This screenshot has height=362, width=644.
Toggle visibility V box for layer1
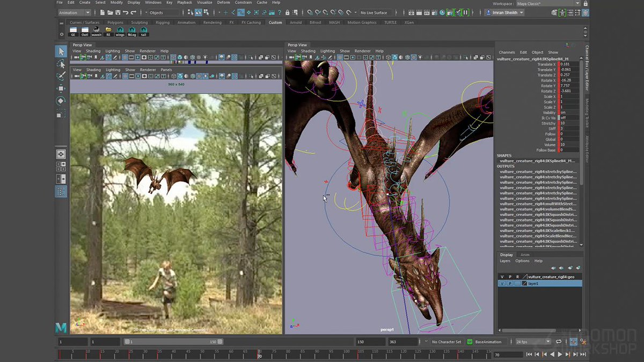[x=502, y=283]
